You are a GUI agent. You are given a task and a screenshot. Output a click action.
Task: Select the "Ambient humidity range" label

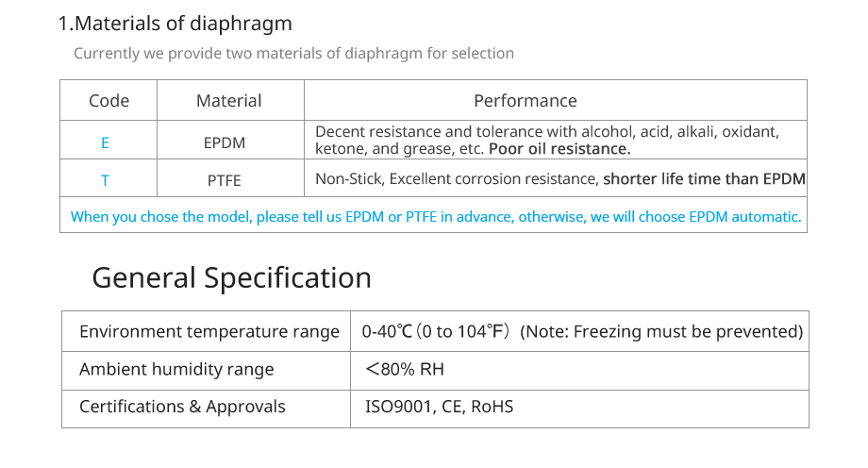coord(176,369)
